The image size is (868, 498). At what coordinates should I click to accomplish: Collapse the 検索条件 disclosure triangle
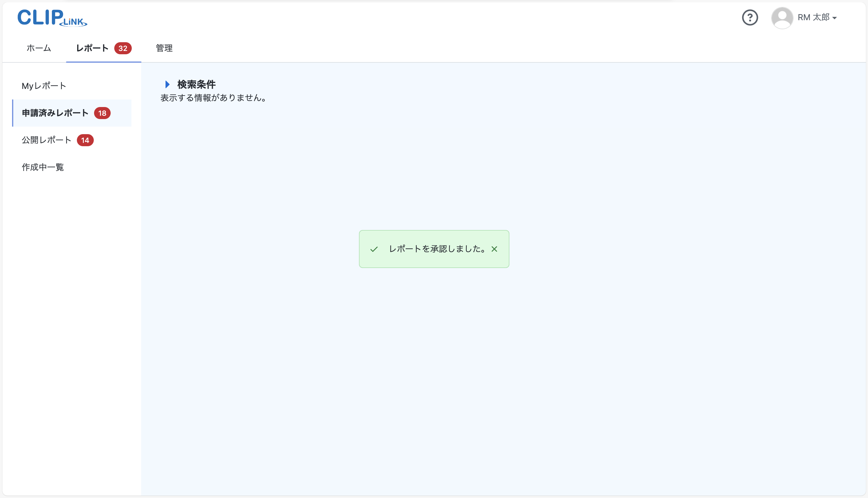(x=167, y=84)
